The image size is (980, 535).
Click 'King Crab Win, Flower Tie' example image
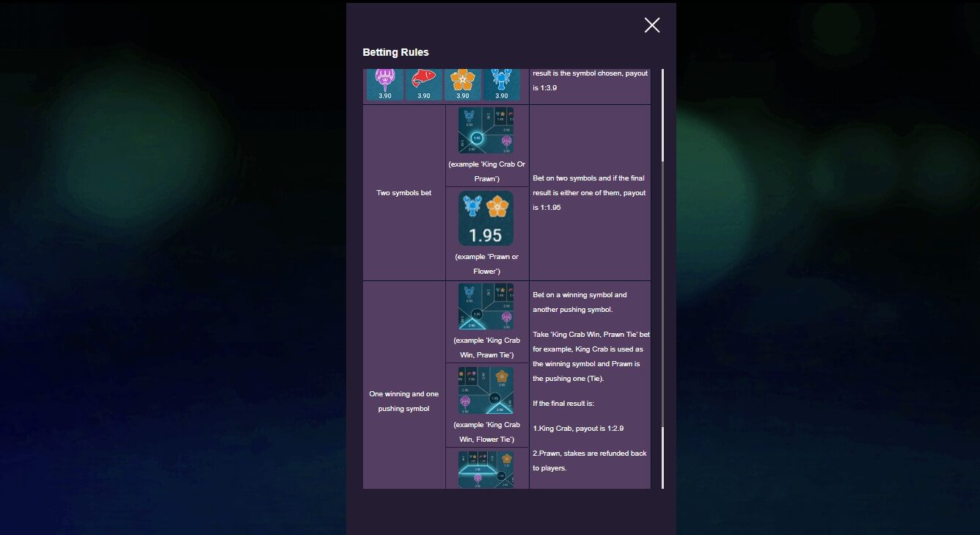486,391
